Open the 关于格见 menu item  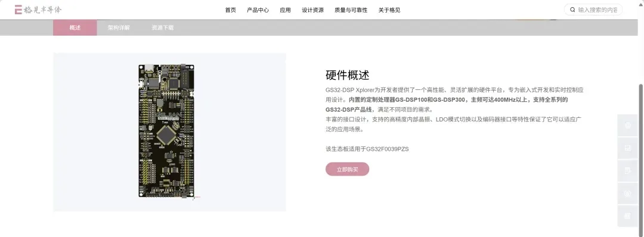pos(389,10)
